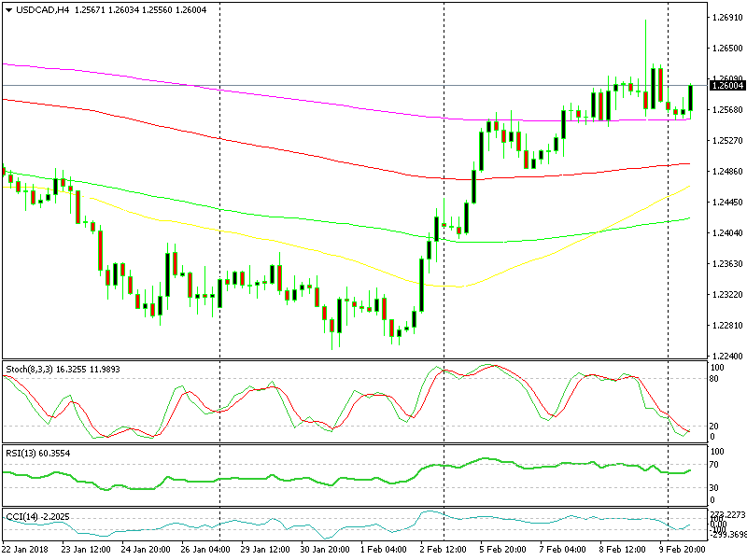Click the 1.23630 price scale value

[727, 264]
